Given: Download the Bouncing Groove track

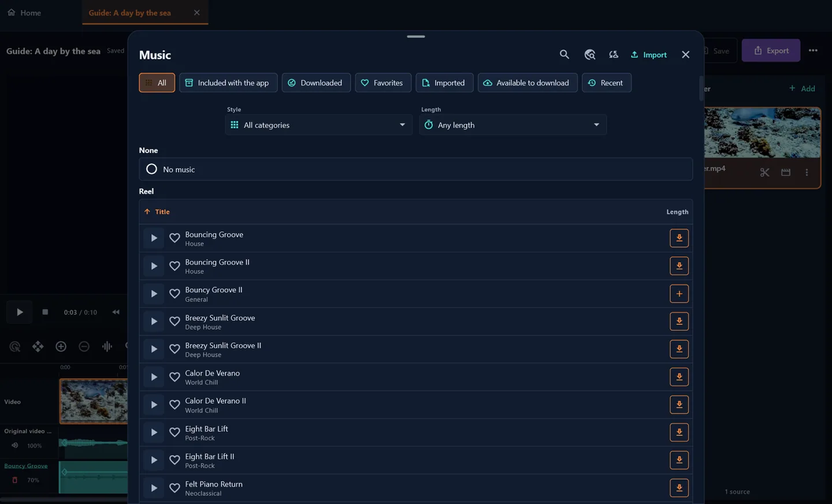Looking at the screenshot, I should [x=679, y=238].
